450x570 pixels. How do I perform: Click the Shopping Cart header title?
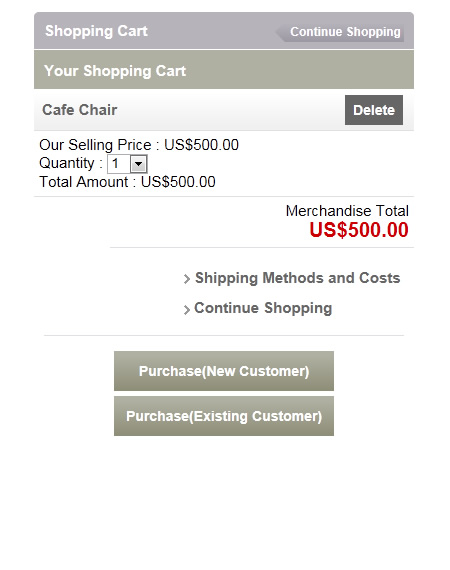pos(96,31)
